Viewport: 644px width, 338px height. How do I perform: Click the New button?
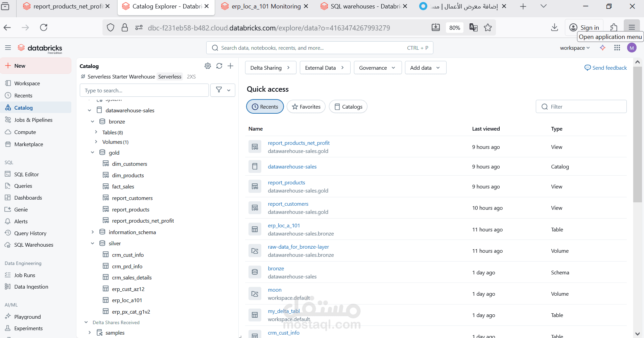point(36,66)
